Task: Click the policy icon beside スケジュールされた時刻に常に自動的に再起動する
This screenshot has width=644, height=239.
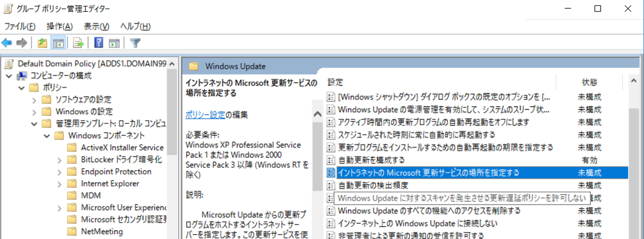Action: pos(331,135)
